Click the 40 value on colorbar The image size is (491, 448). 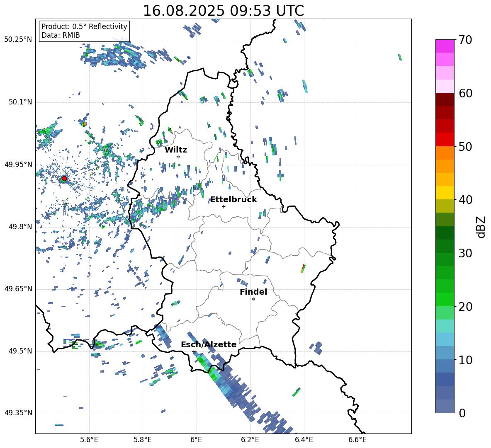tap(466, 200)
